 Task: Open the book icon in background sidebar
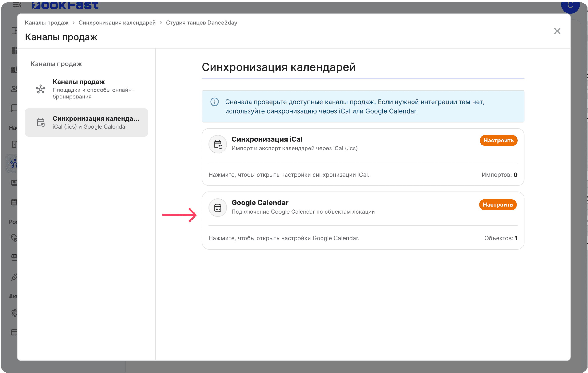point(14,70)
